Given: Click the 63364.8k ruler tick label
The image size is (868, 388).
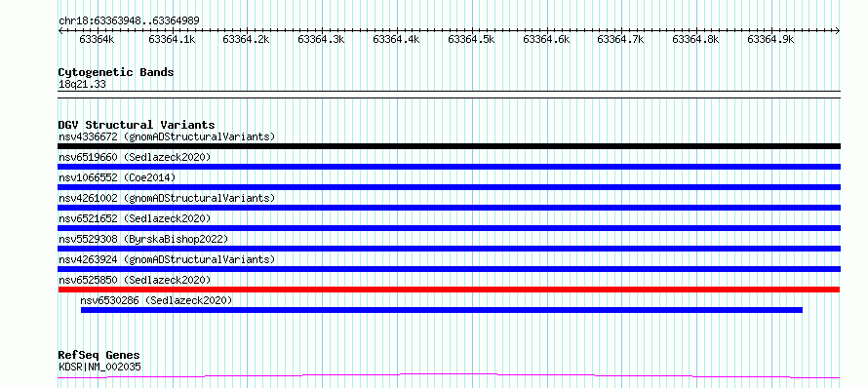Looking at the screenshot, I should [695, 39].
